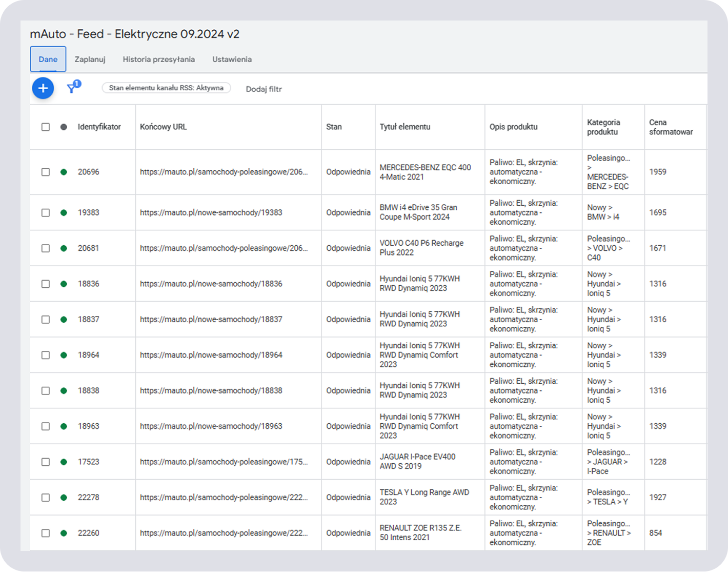Click green status dot for item 22278

click(64, 497)
